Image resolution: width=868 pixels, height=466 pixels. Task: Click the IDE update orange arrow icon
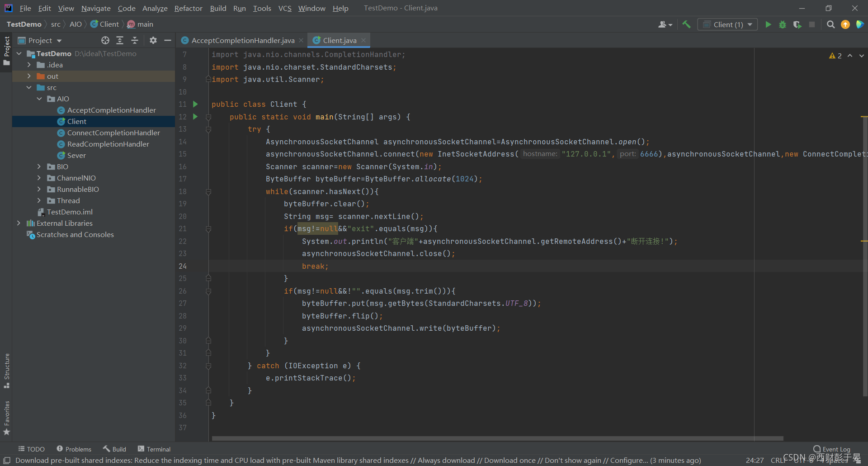pos(845,24)
